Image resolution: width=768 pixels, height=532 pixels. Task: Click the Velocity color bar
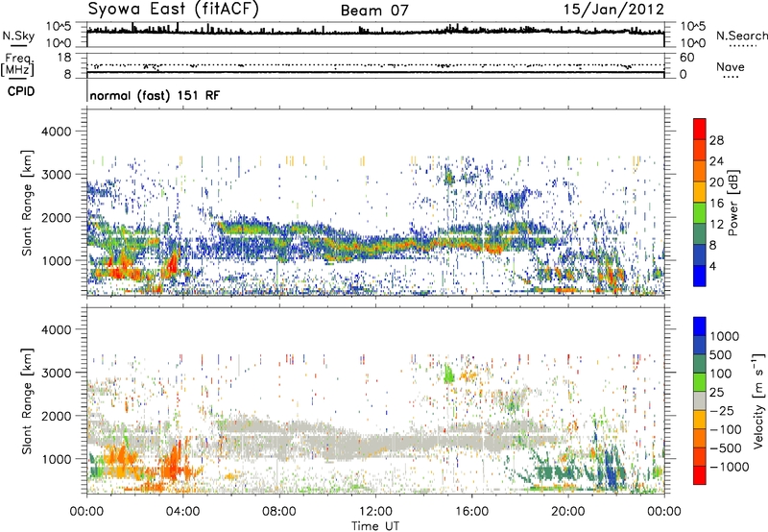pos(700,400)
